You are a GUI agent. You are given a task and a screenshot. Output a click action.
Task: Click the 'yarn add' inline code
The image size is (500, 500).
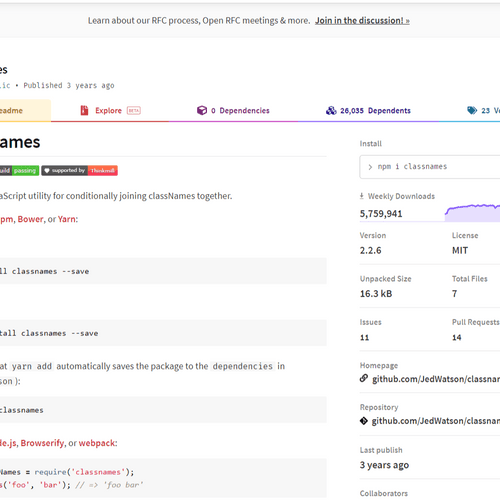[x=32, y=366]
